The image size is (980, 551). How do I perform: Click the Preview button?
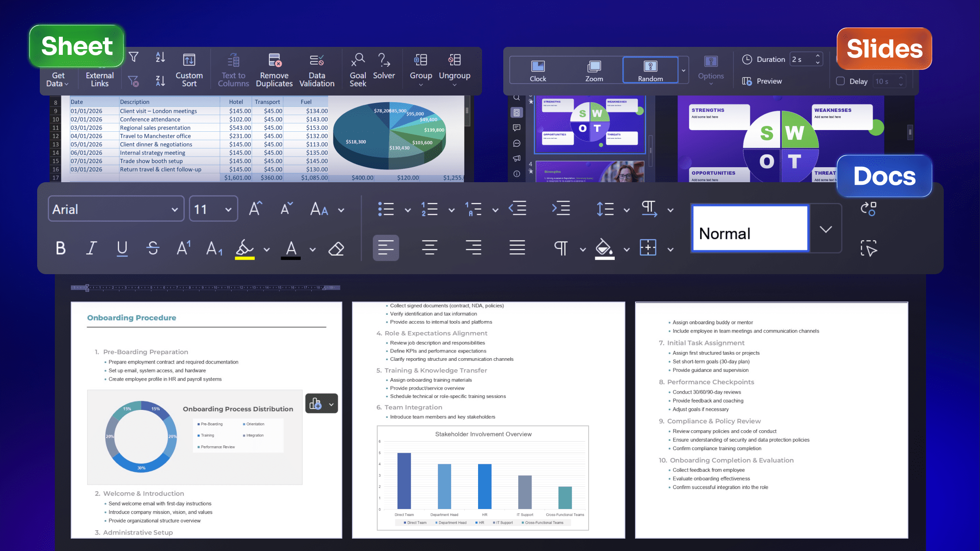(x=762, y=81)
